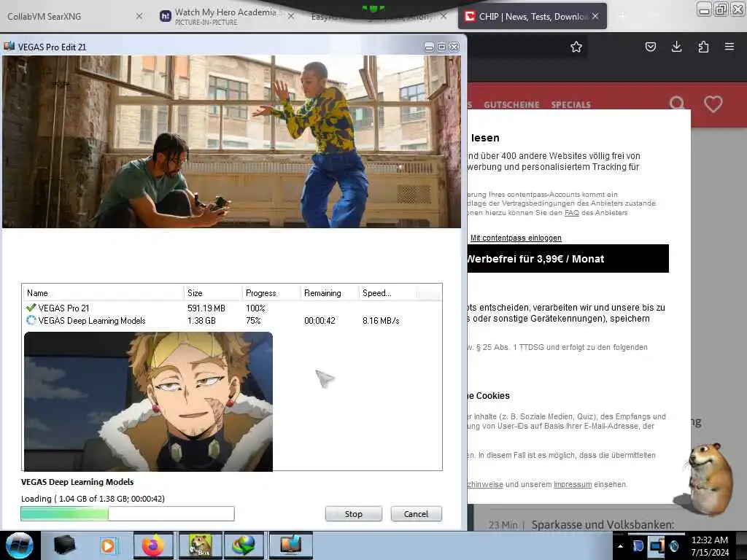This screenshot has height=560, width=747.
Task: Click the download progress bar in the installer
Action: (128, 513)
